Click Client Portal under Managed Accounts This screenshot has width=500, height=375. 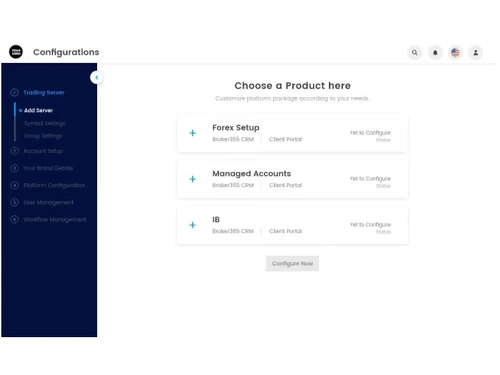[285, 185]
